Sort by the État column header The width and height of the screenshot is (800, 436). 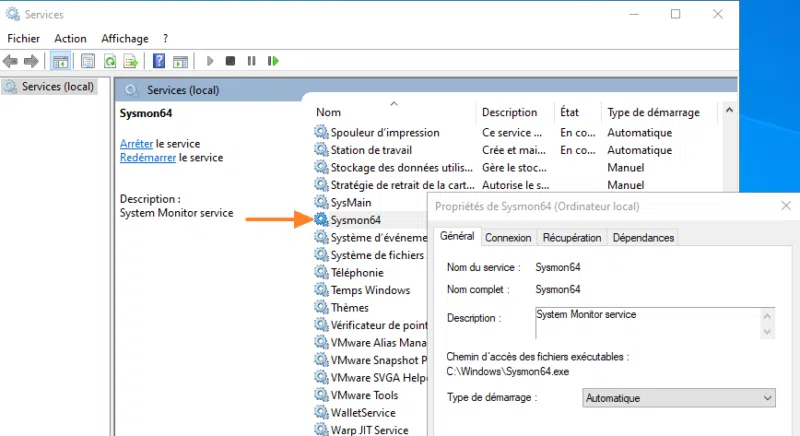[569, 112]
